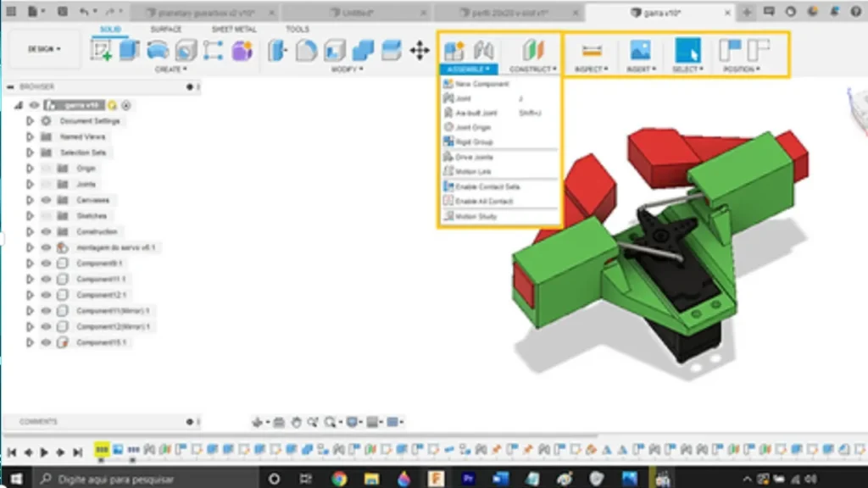
Task: Click the Measure icon above Inspect
Action: pos(592,51)
